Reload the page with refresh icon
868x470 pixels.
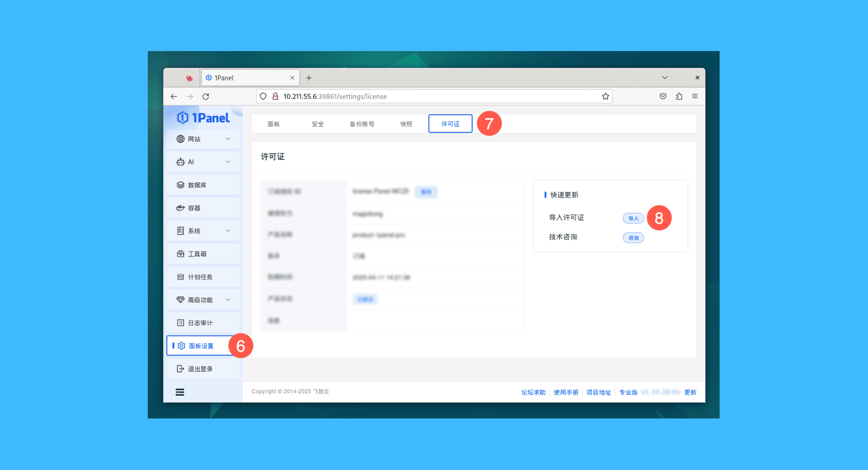pos(206,96)
